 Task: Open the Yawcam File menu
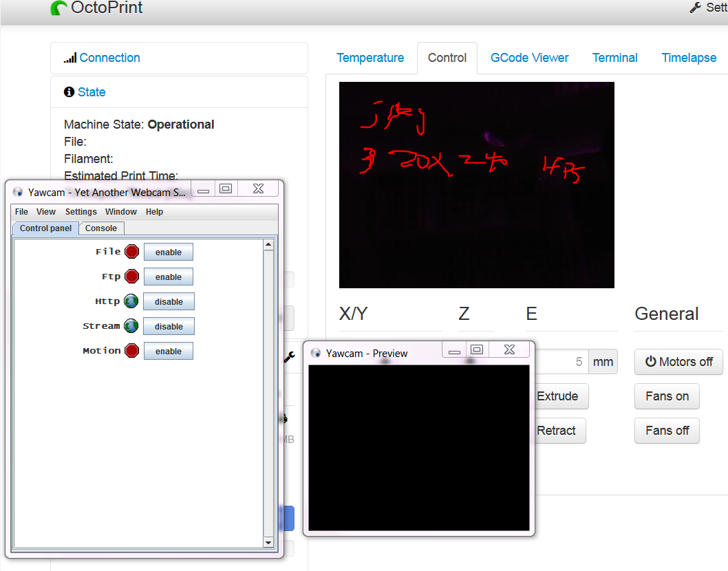point(21,212)
